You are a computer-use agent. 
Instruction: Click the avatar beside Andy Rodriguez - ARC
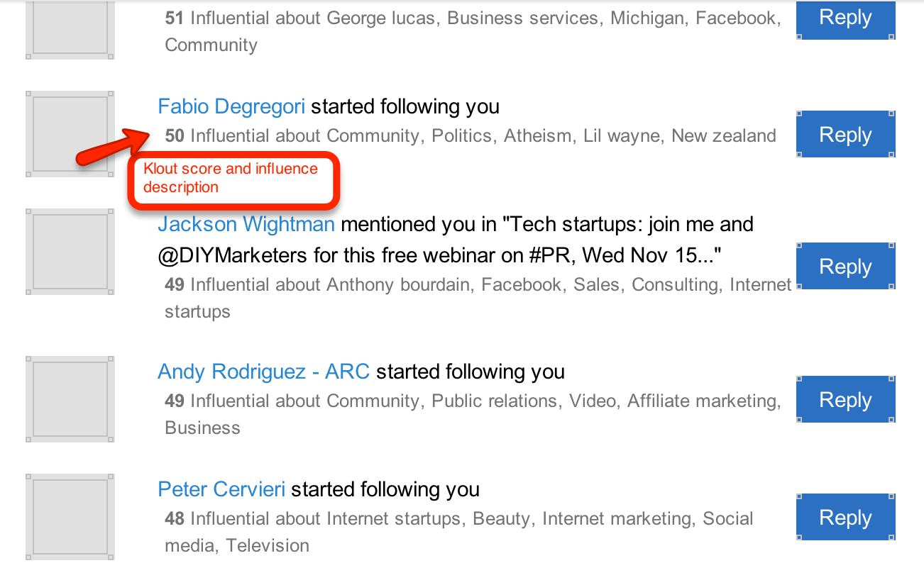pos(70,399)
